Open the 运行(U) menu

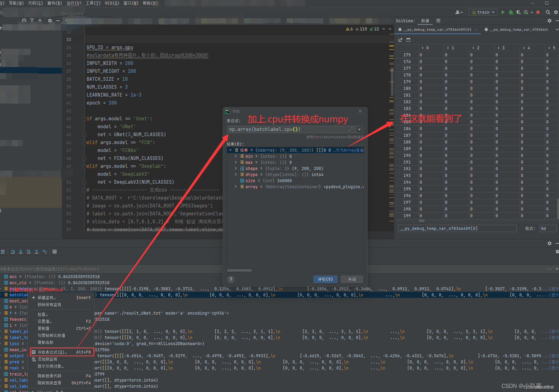click(x=73, y=3)
